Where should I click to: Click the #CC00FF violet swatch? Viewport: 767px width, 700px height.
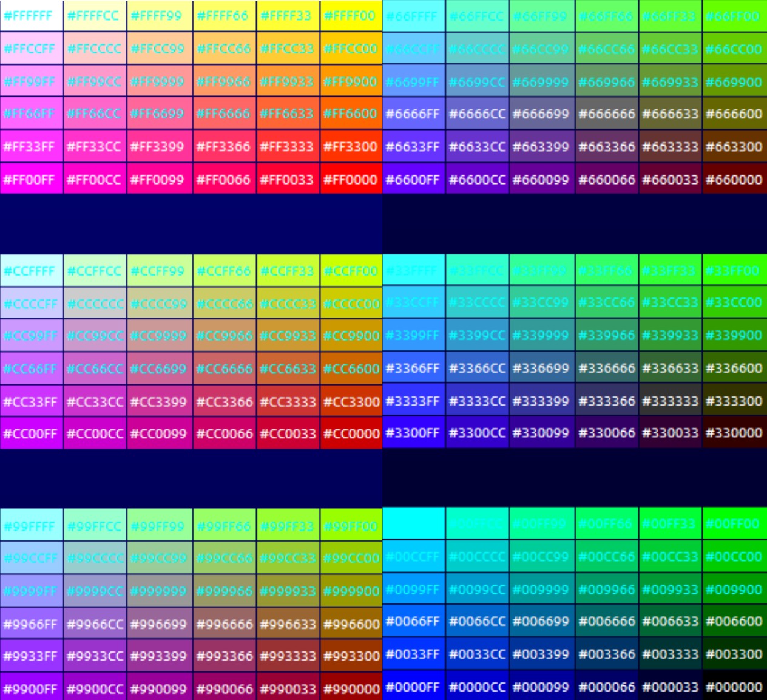pyautogui.click(x=32, y=433)
